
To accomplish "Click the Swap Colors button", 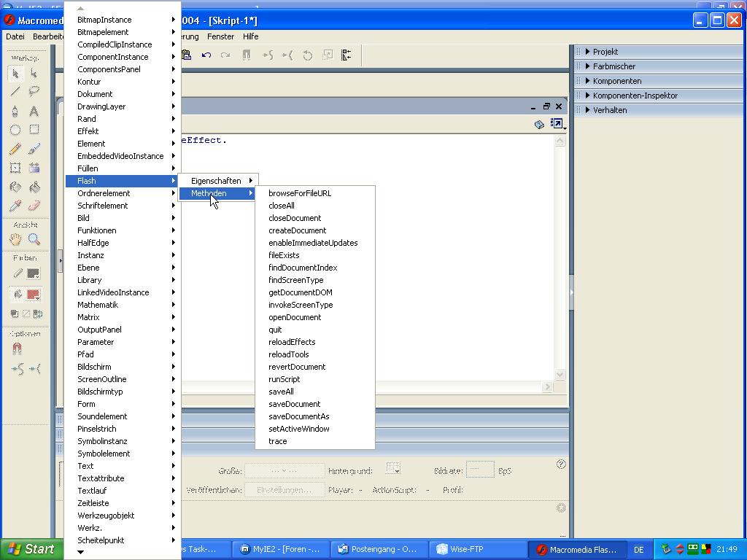I will coord(38,314).
